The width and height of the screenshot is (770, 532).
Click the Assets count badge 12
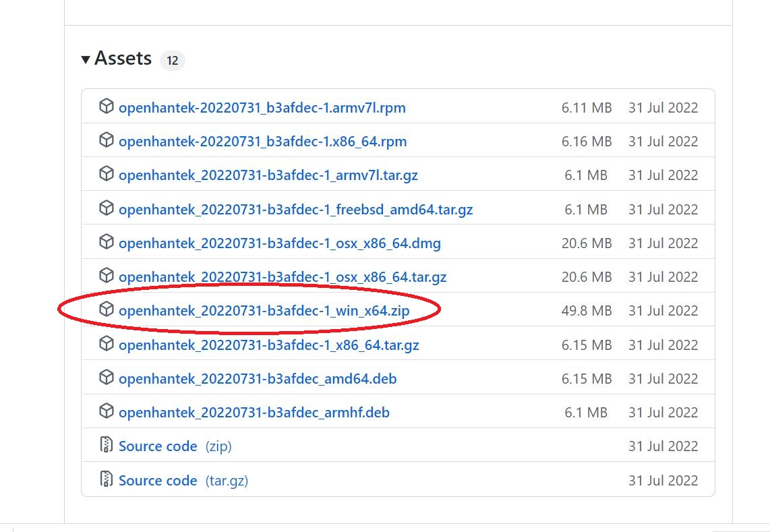173,61
